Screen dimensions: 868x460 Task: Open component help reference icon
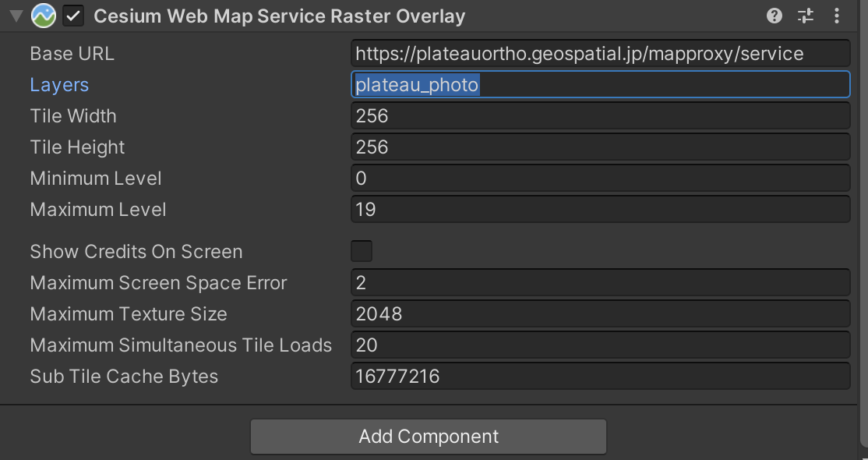774,16
